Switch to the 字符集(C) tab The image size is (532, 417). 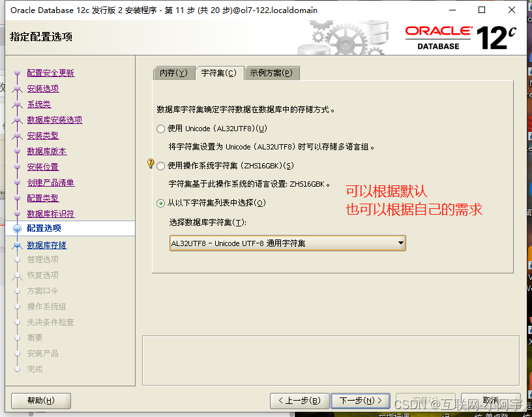pos(219,73)
